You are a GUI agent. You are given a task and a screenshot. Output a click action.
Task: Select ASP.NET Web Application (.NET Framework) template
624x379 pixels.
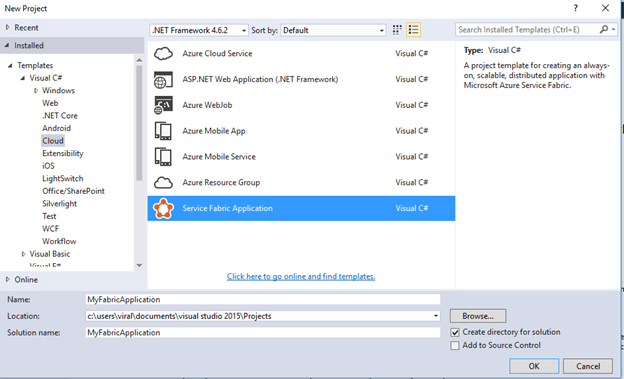260,79
